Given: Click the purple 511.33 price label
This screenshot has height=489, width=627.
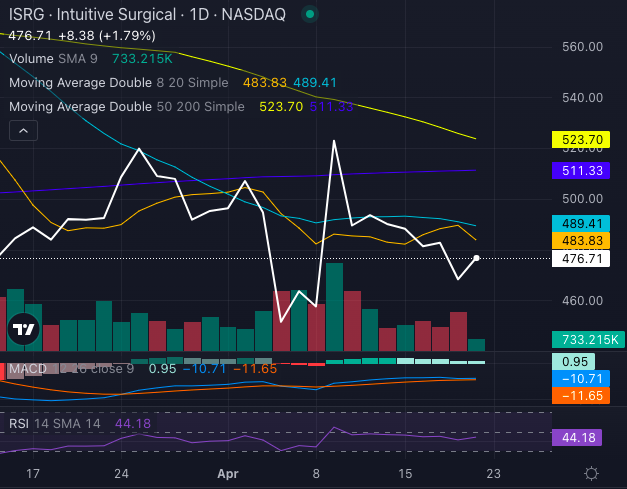Looking at the screenshot, I should (581, 171).
